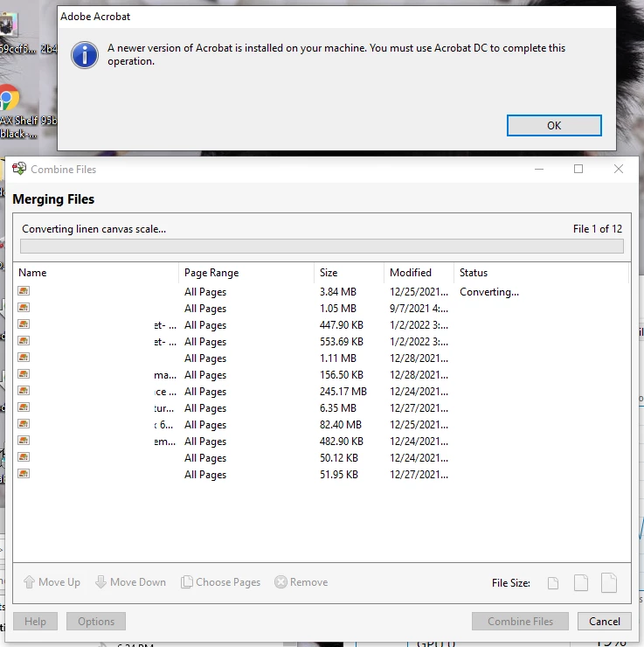Click the '245.17 MB' size cell

click(343, 391)
